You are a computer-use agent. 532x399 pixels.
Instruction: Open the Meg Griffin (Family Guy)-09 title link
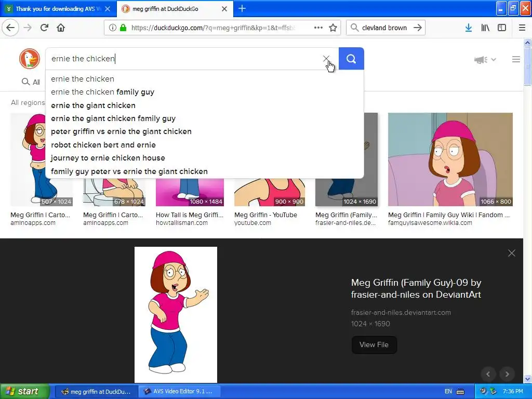pyautogui.click(x=416, y=288)
